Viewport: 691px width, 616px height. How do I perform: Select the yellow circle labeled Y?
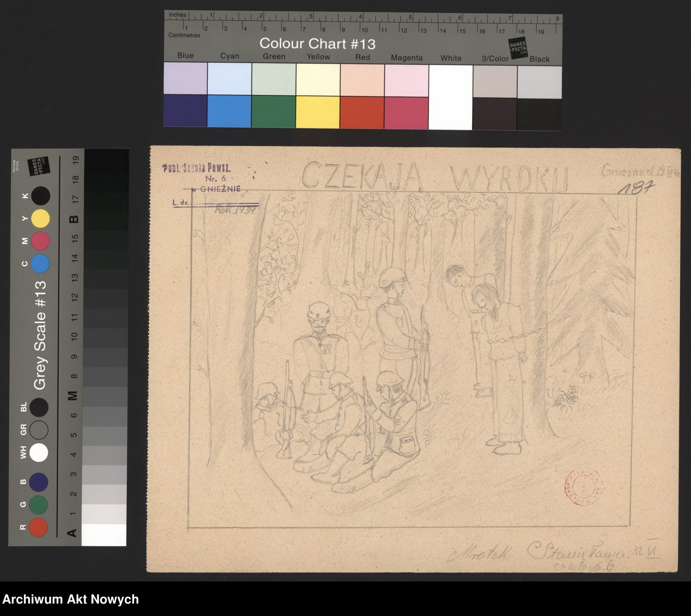pyautogui.click(x=41, y=218)
